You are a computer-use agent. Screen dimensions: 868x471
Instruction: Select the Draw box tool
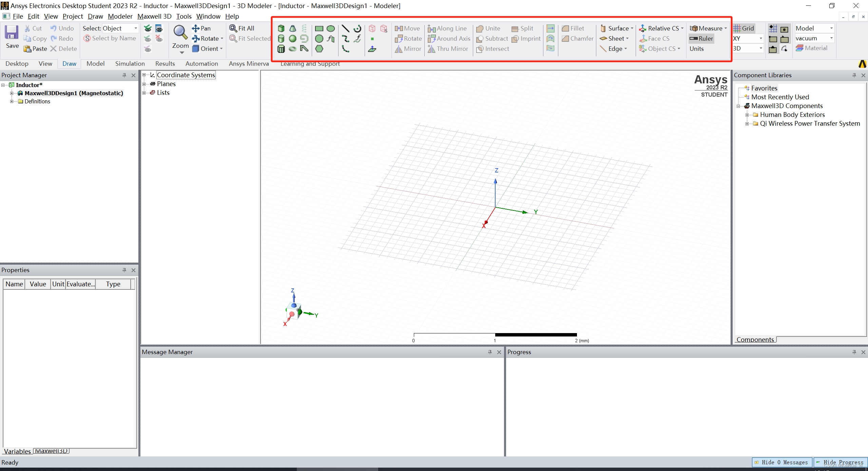click(x=281, y=28)
